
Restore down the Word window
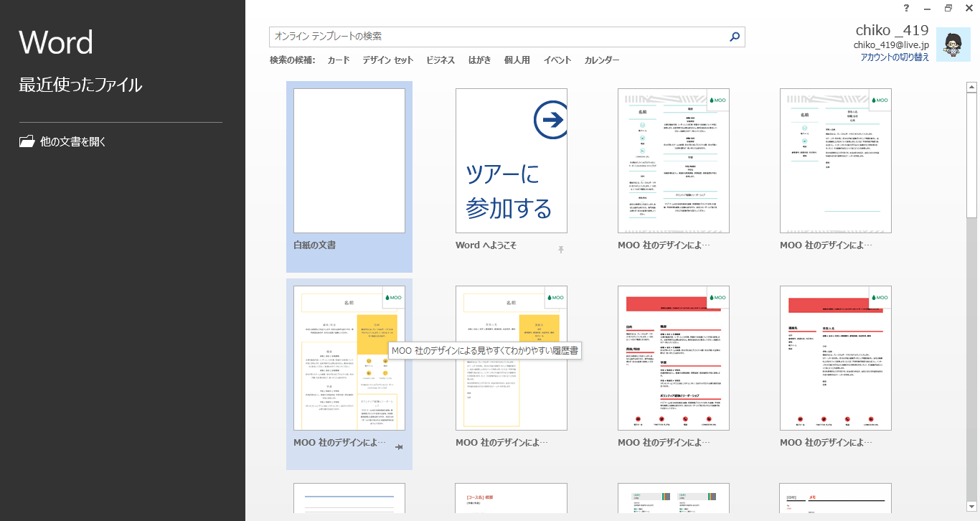(948, 8)
